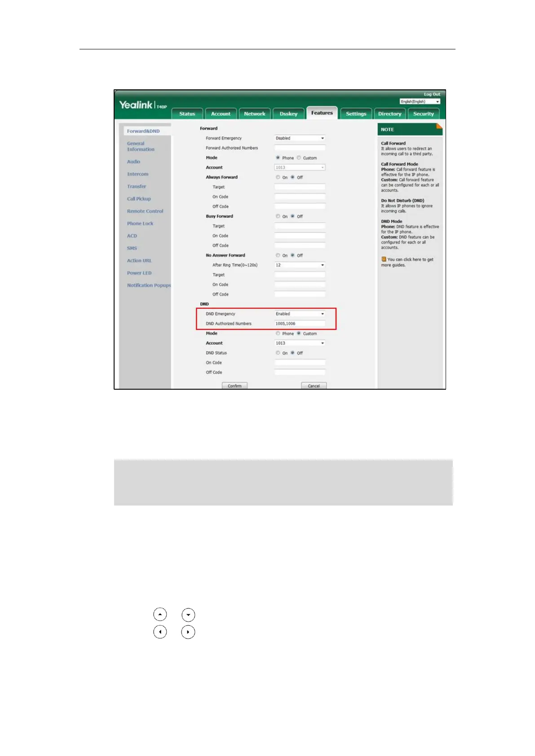Click the Log Out link
Image resolution: width=535 pixels, height=756 pixels.
432,94
